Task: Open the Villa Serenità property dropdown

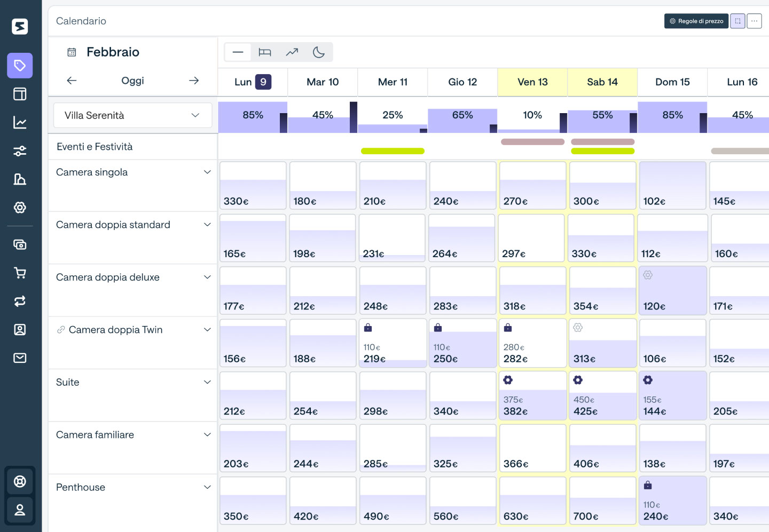Action: (132, 115)
